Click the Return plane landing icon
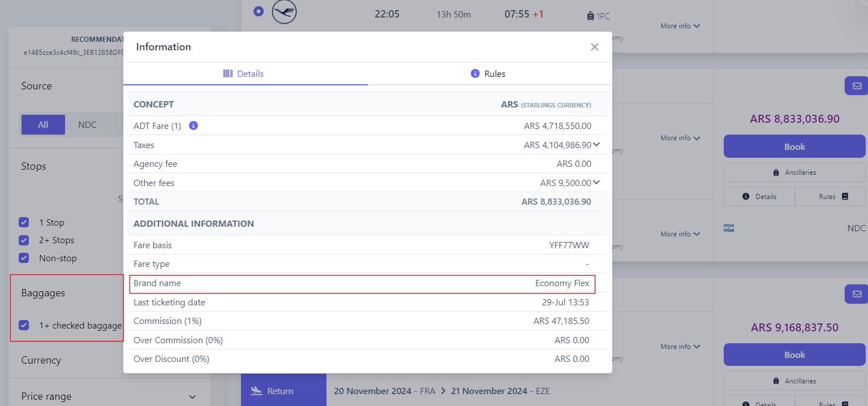The height and width of the screenshot is (406, 868). click(x=256, y=391)
